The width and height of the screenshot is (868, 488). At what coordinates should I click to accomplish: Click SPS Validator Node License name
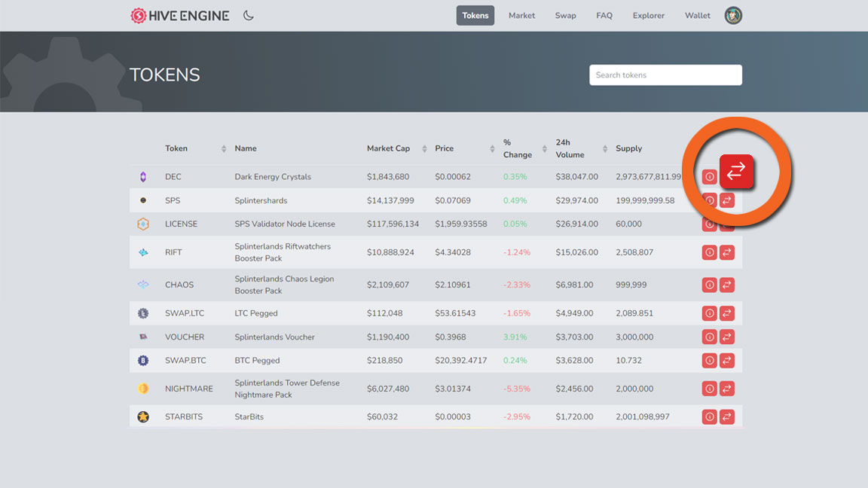[x=285, y=224]
